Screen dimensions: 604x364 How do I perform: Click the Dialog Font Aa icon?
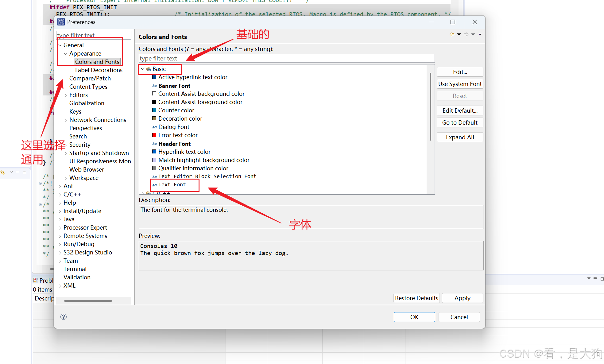click(x=154, y=127)
